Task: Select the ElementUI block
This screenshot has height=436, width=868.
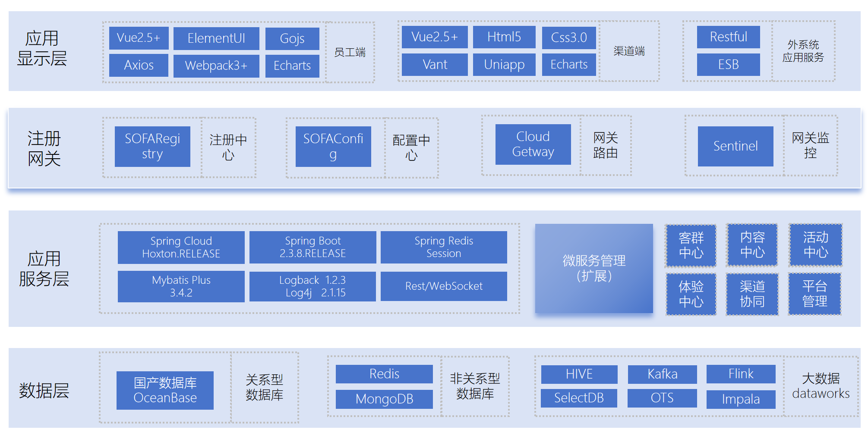Action: point(216,38)
